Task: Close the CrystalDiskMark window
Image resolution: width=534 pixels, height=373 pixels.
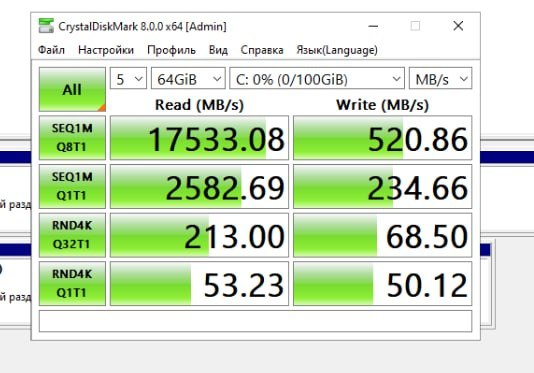Action: (x=458, y=26)
